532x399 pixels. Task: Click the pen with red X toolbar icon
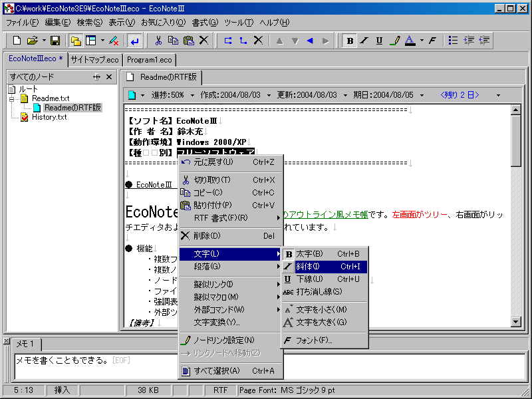(x=114, y=41)
